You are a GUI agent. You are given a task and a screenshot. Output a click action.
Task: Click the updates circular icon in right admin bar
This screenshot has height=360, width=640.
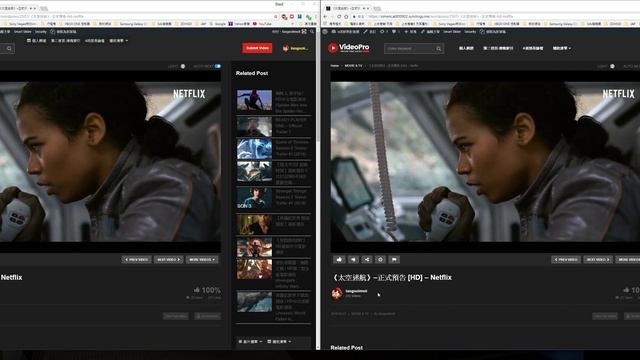[x=382, y=31]
